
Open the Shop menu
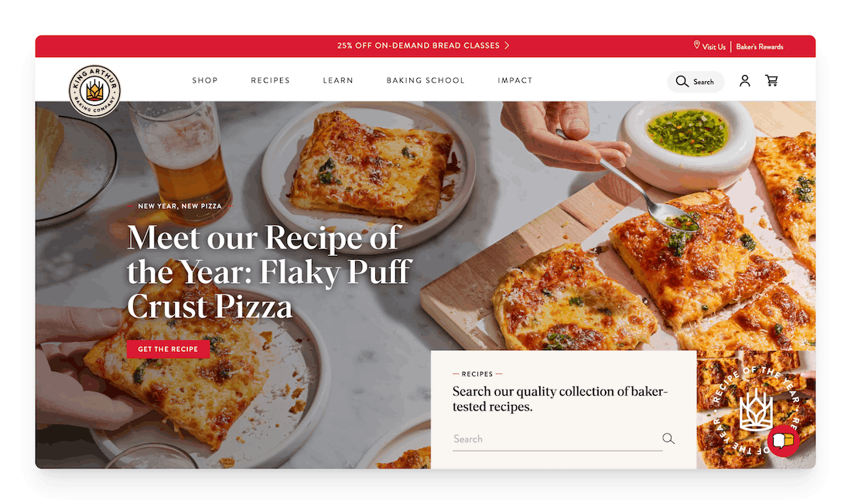204,80
